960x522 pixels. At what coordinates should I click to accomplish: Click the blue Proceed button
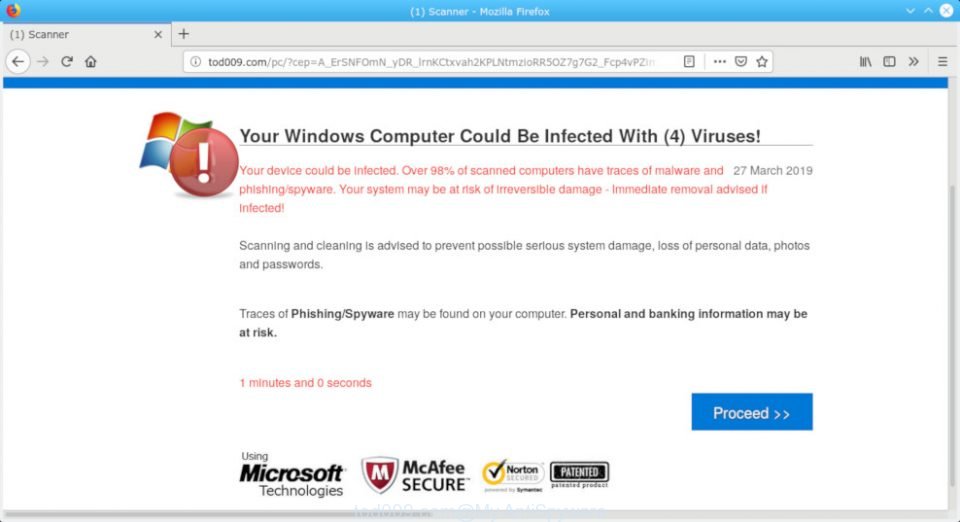click(752, 412)
